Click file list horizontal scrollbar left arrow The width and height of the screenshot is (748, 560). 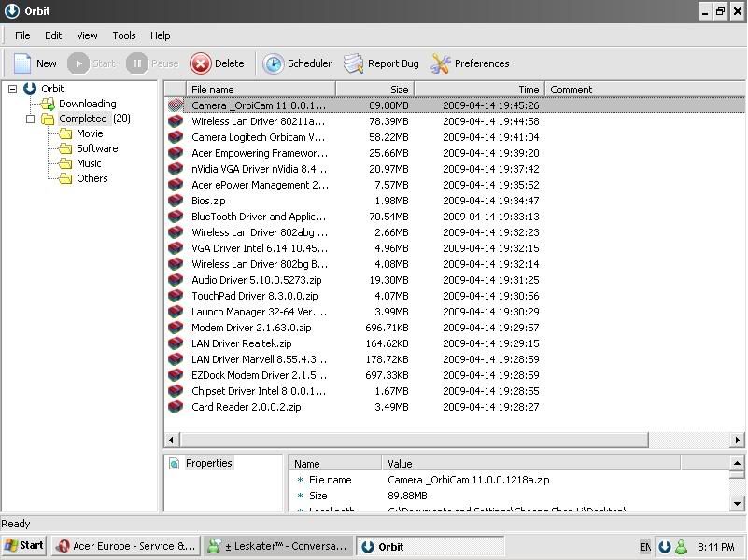172,440
